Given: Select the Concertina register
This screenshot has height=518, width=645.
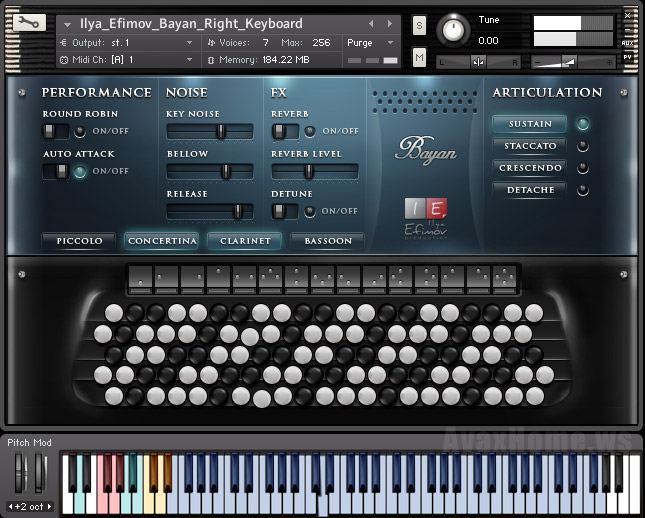Looking at the screenshot, I should click(162, 241).
